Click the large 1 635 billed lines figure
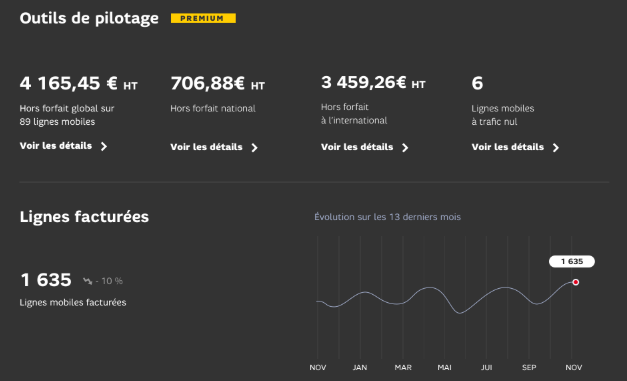The height and width of the screenshot is (381, 627). pos(46,280)
